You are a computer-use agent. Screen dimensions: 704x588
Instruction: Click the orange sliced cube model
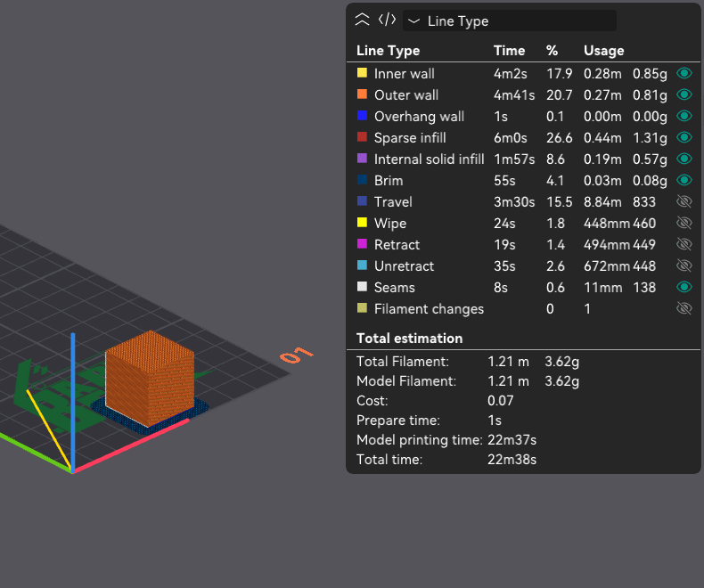click(150, 378)
